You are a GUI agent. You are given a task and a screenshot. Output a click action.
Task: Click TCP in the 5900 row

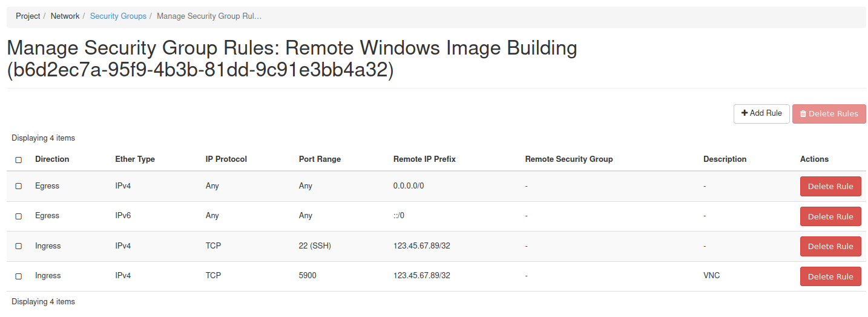tap(213, 275)
